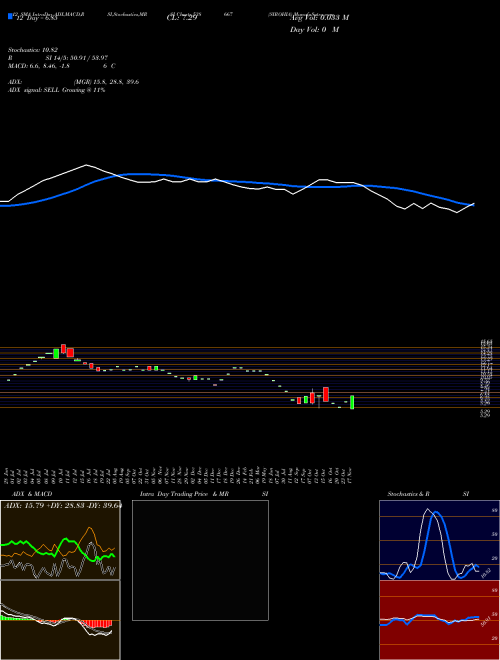Click the 'ADX: 15.79 +DY: 28.83 -DY: 39.64' header
The height and width of the screenshot is (660, 500).
point(63,505)
